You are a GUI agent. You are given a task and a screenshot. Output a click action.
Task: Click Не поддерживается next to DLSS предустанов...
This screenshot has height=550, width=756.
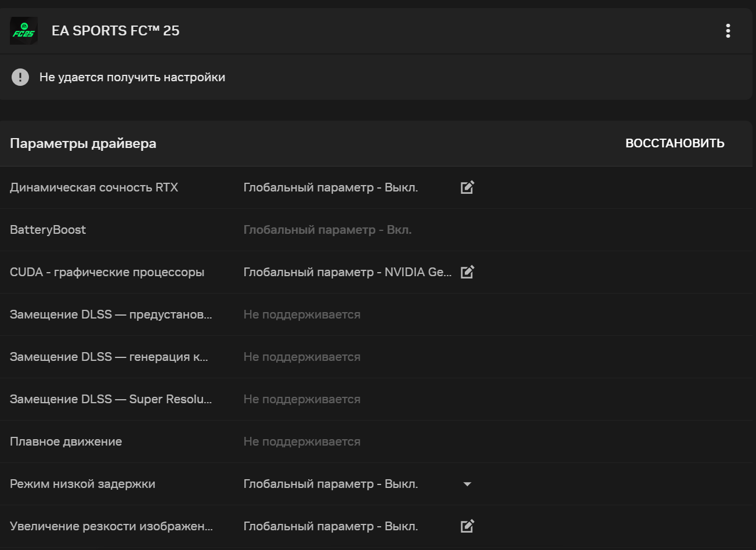(302, 314)
